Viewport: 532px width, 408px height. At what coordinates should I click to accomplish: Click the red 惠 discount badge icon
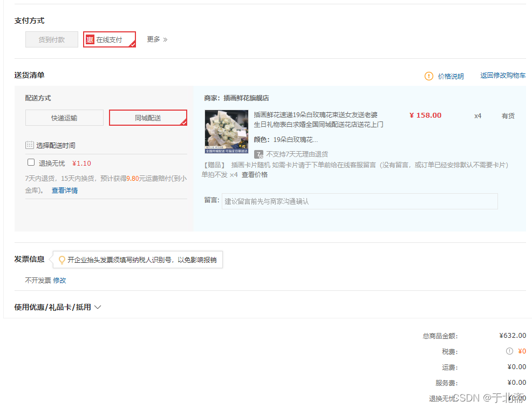[x=90, y=40]
